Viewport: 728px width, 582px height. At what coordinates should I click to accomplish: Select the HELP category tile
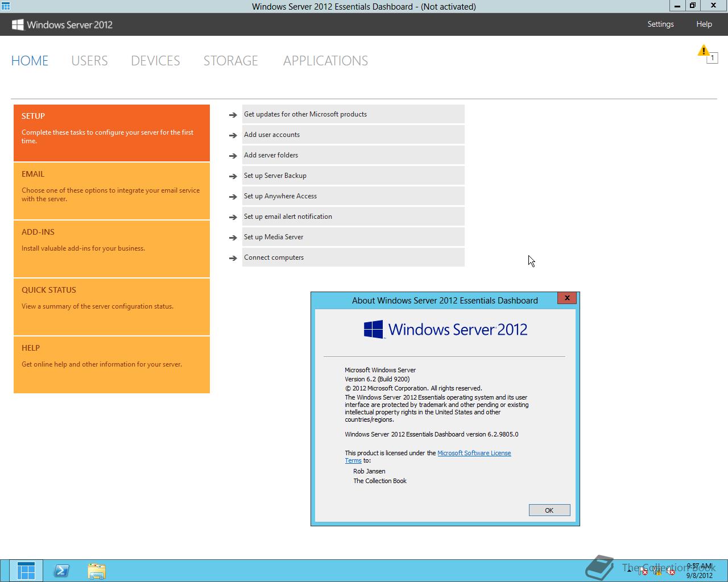point(111,365)
